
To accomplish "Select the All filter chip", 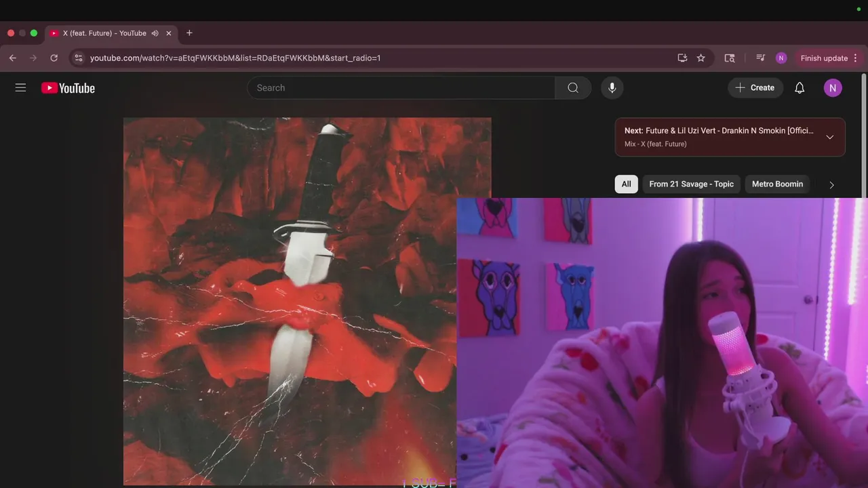I will tap(627, 184).
